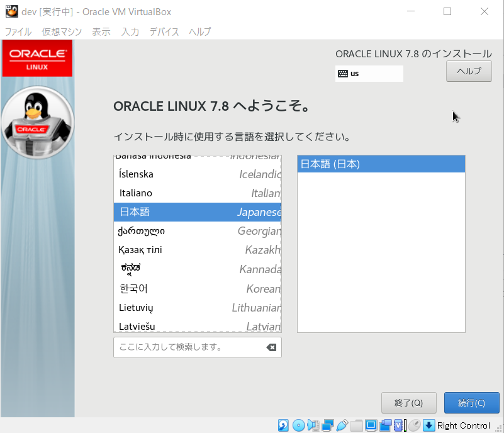Open the 仮想マシン menu
This screenshot has height=433, width=504.
(x=62, y=31)
